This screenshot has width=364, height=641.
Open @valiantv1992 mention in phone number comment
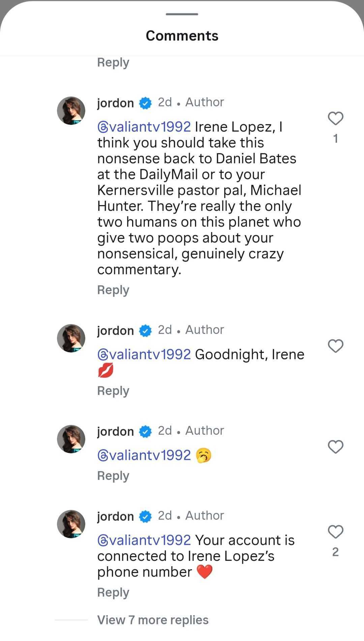point(144,540)
